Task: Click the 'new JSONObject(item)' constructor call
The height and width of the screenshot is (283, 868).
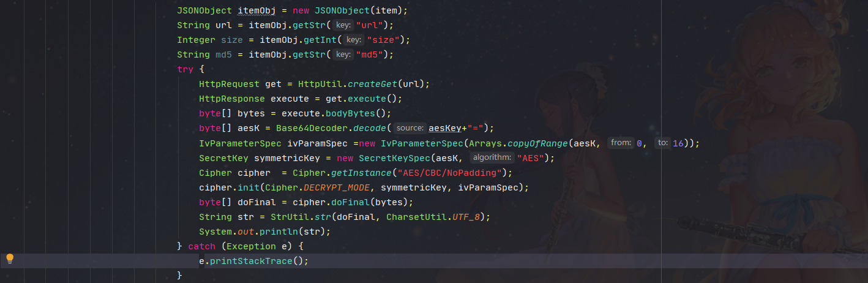Action: 348,10
